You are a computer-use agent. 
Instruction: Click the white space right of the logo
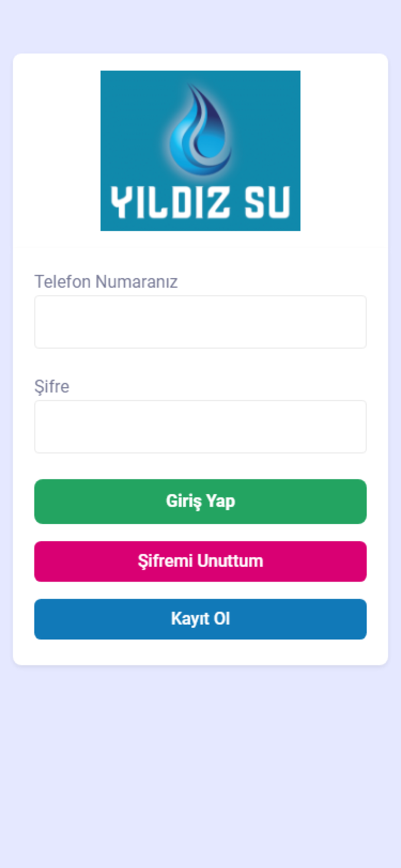click(344, 151)
